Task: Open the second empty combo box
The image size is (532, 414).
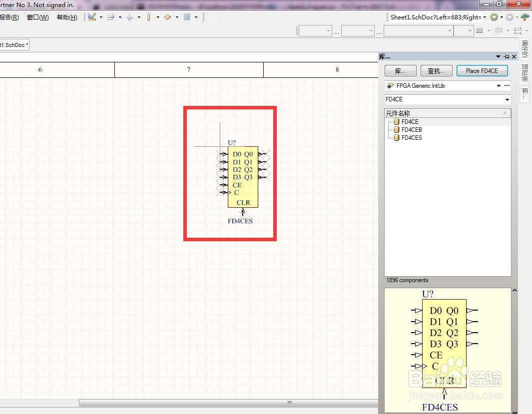Action: click(x=358, y=31)
